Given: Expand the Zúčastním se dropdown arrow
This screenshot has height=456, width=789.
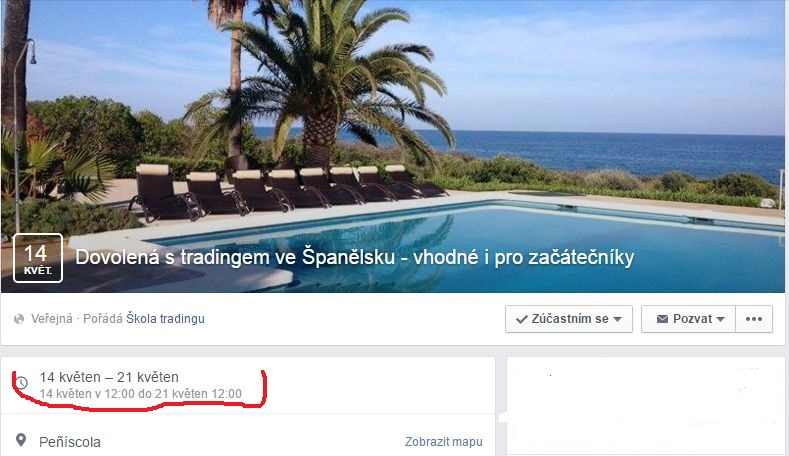Looking at the screenshot, I should click(618, 319).
